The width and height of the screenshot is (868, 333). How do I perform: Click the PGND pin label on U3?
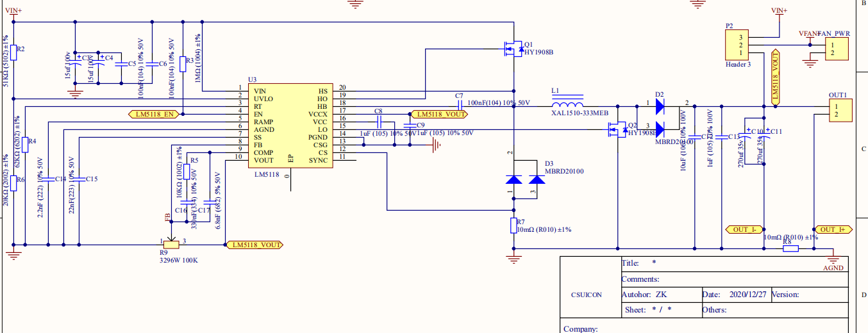318,137
